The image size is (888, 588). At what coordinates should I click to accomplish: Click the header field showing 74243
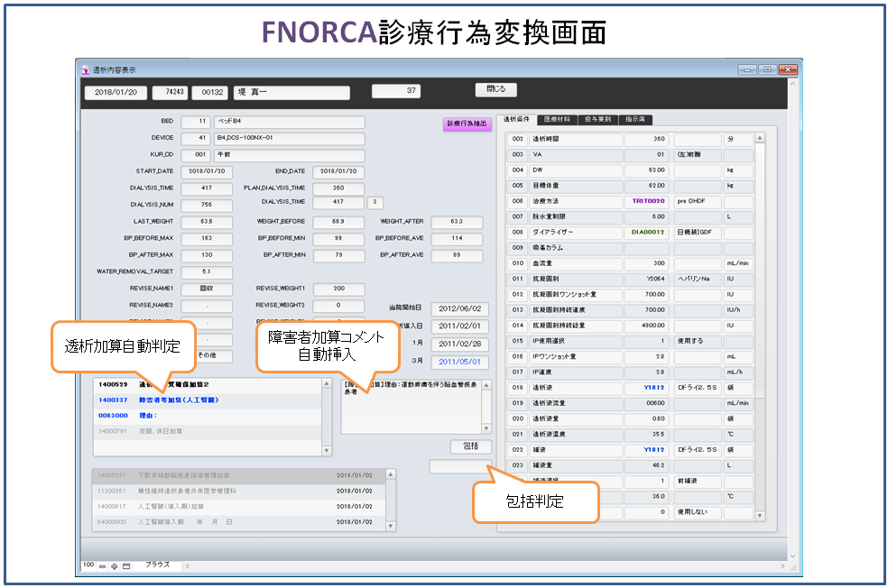[x=170, y=92]
